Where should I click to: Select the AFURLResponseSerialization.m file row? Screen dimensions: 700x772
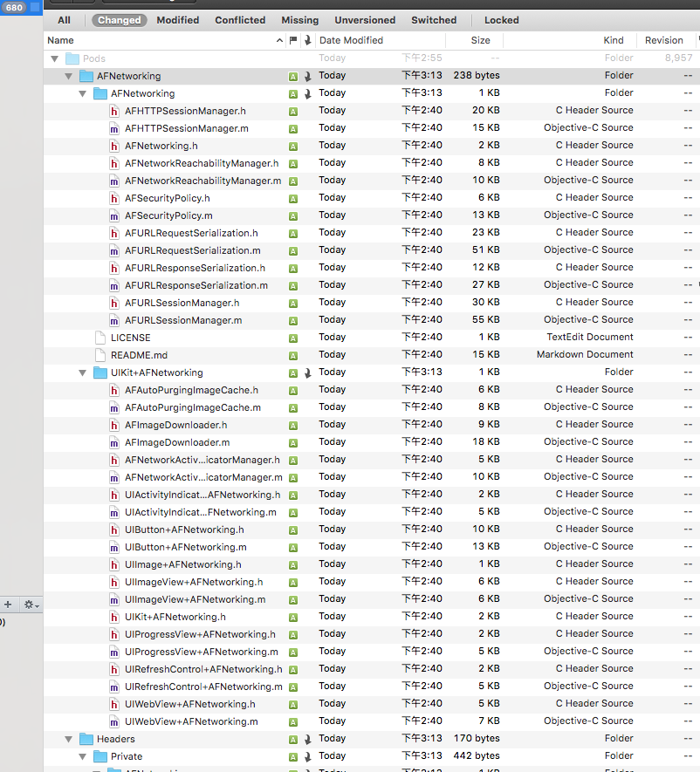click(x=372, y=285)
